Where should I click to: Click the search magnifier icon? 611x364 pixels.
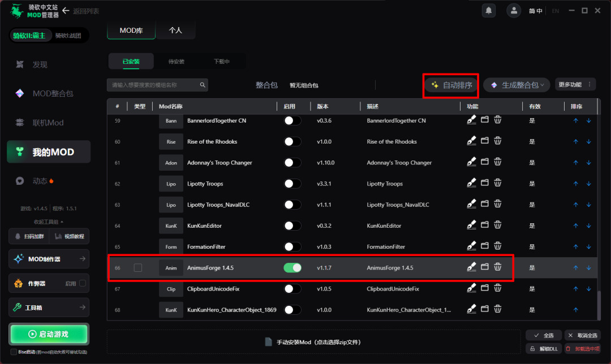(x=203, y=85)
